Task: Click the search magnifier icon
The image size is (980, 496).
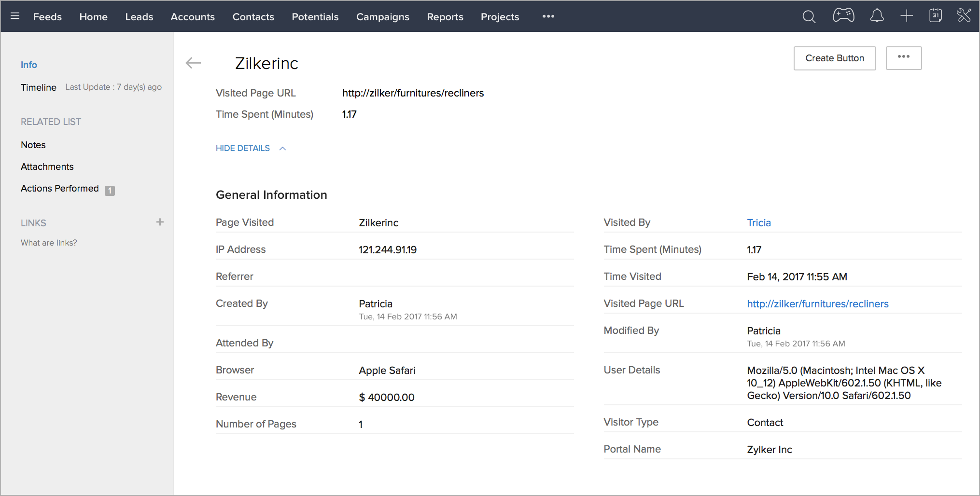Action: click(809, 16)
